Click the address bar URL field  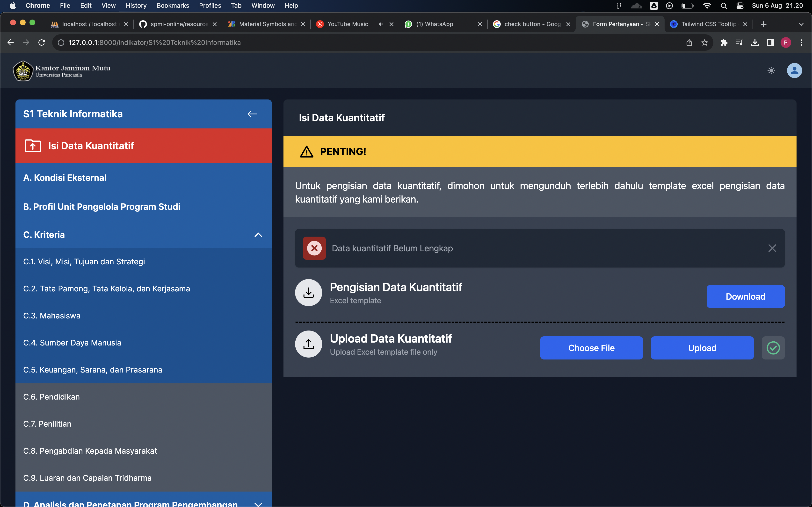[x=369, y=42]
